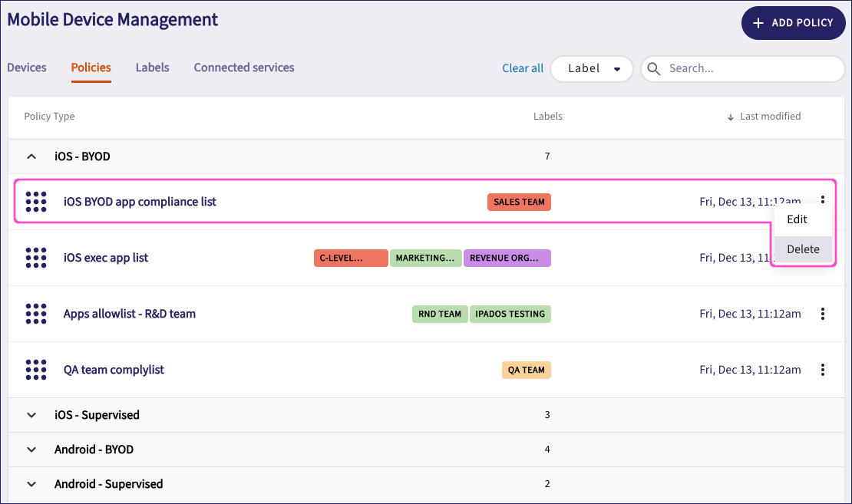This screenshot has height=504, width=852.
Task: Open kebab menu for QA team complylist
Action: click(823, 370)
